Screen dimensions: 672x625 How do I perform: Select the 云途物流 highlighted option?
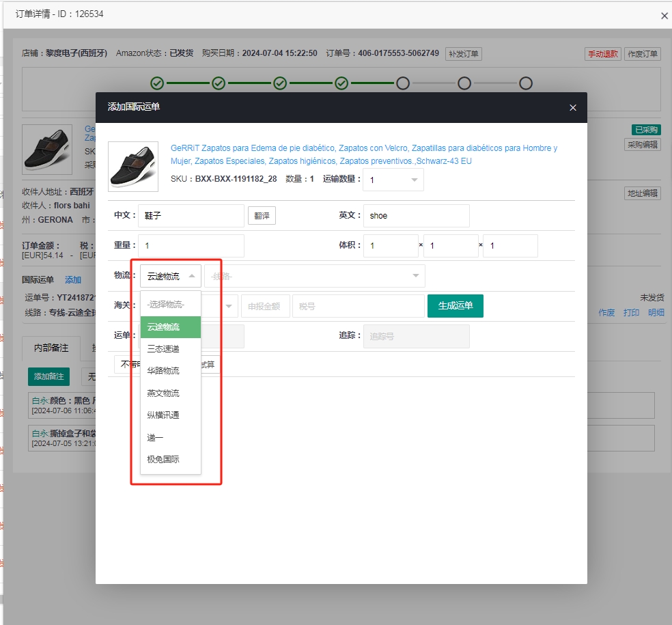(x=163, y=327)
